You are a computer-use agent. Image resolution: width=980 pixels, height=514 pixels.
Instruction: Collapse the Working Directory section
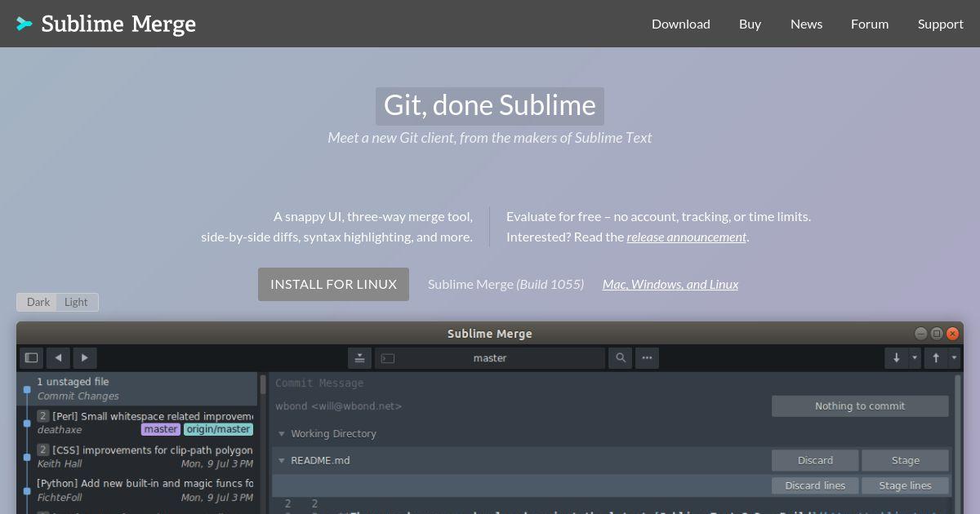[282, 434]
